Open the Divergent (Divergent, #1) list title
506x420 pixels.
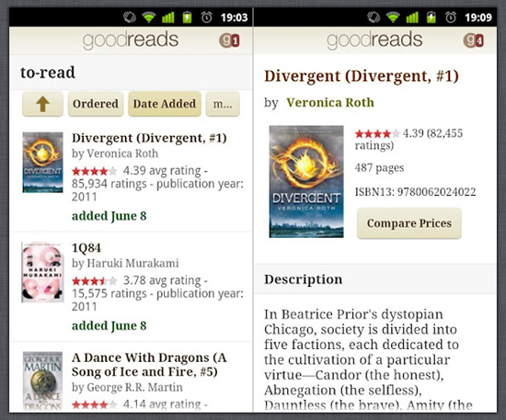coord(149,138)
